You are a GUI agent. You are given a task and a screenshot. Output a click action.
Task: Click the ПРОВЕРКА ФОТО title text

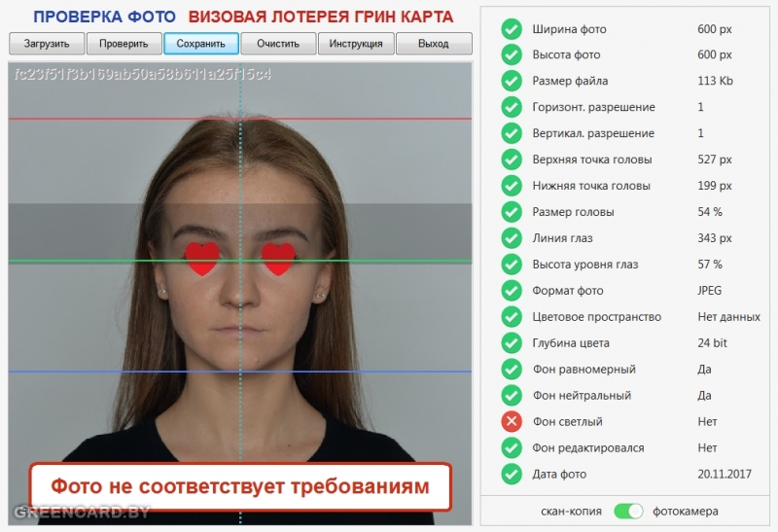[x=104, y=17]
